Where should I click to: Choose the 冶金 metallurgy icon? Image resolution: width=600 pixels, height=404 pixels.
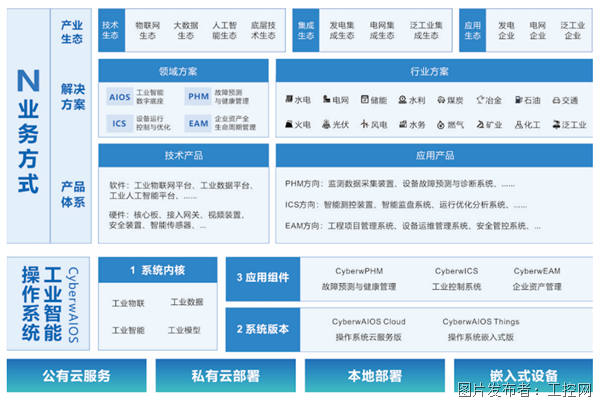tap(480, 100)
